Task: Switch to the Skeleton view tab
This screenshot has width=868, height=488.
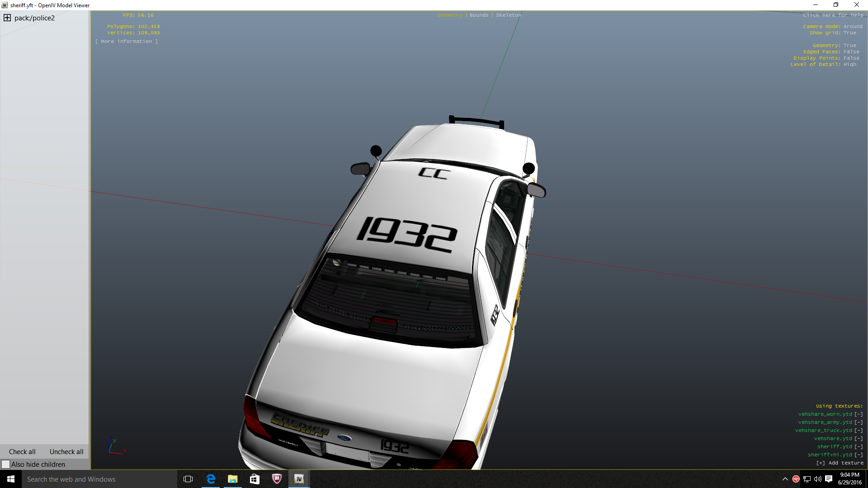Action: (x=508, y=15)
